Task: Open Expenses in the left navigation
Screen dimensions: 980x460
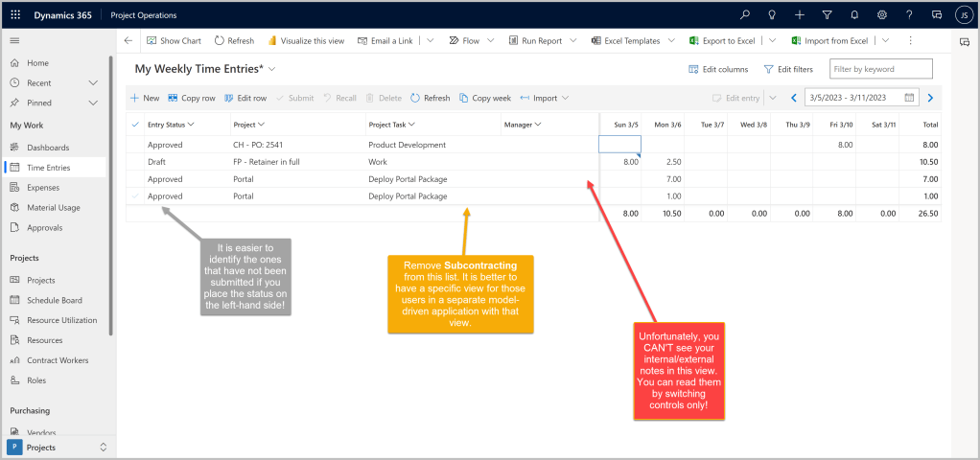Action: coord(43,188)
